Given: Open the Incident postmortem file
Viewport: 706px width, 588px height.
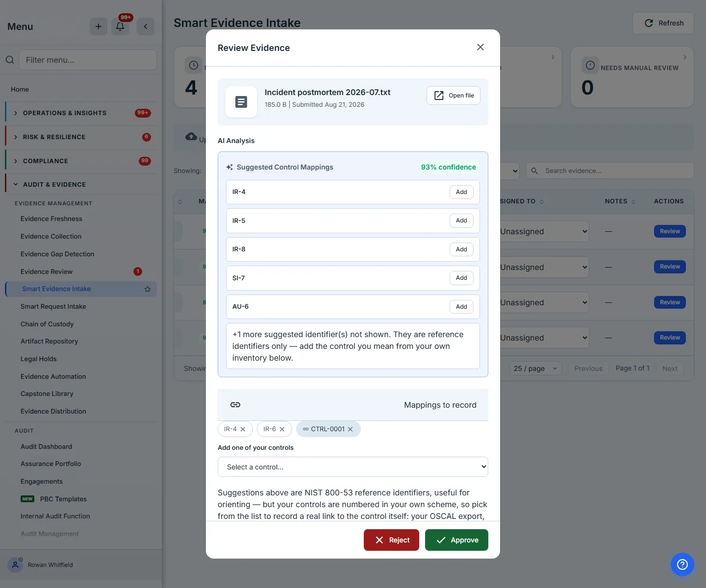Looking at the screenshot, I should pos(454,96).
